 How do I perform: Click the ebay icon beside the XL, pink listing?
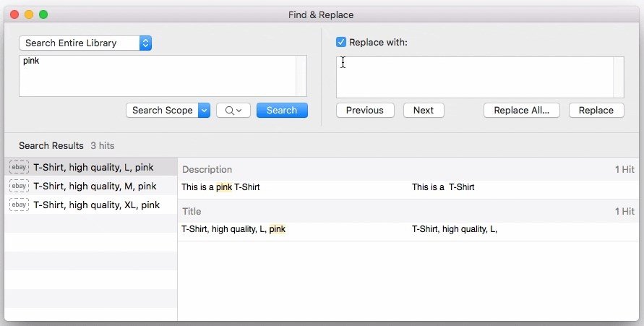[19, 205]
